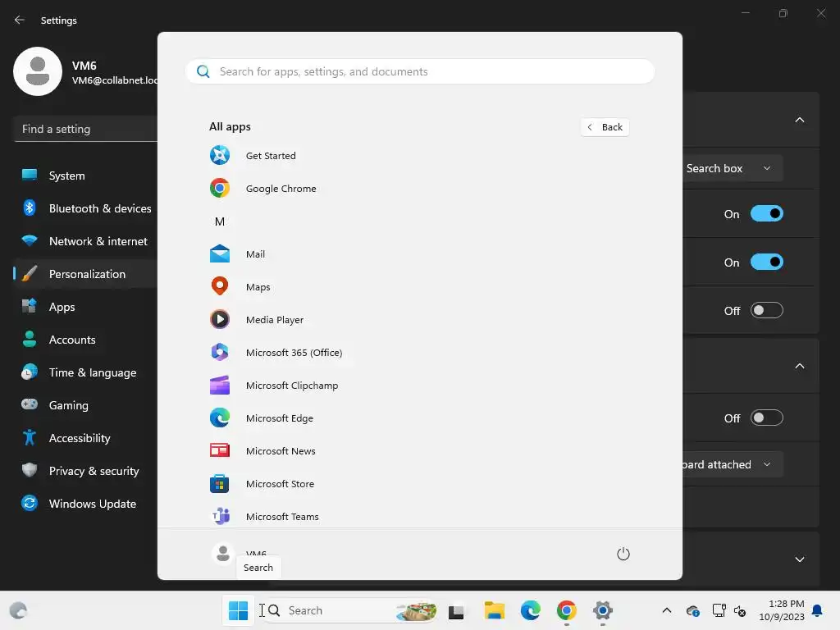Viewport: 840px width, 630px height.
Task: Go back using the Settings back arrow
Action: 20,20
